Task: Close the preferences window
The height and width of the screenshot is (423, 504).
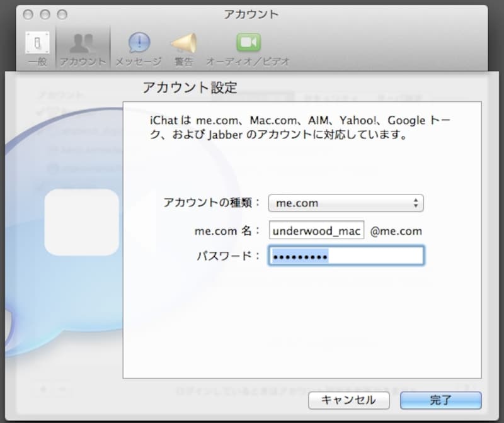Action: [28, 13]
